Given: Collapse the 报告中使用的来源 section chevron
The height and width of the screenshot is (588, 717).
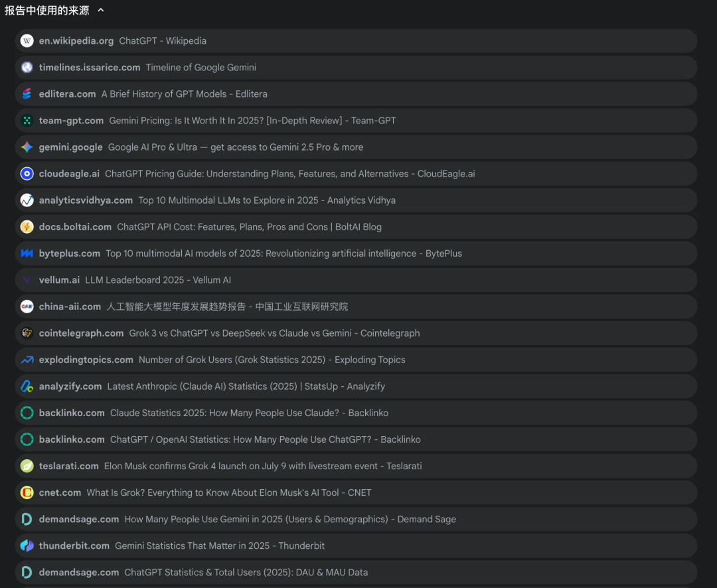Looking at the screenshot, I should (101, 10).
